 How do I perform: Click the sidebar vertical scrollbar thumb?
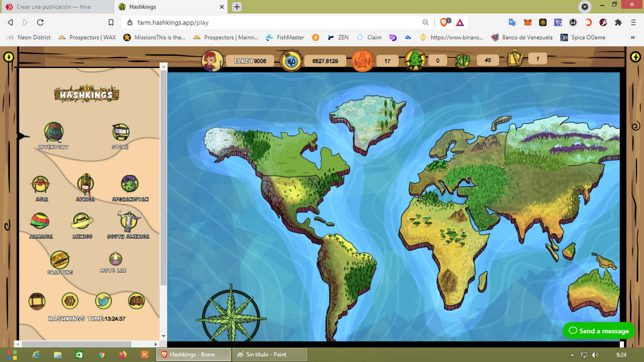[163, 178]
